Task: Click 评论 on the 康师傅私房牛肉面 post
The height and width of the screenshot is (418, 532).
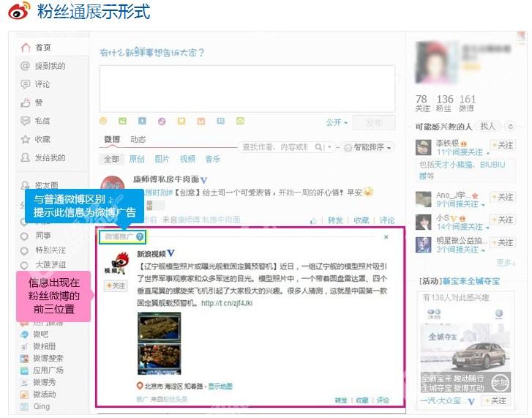Action: [387, 220]
